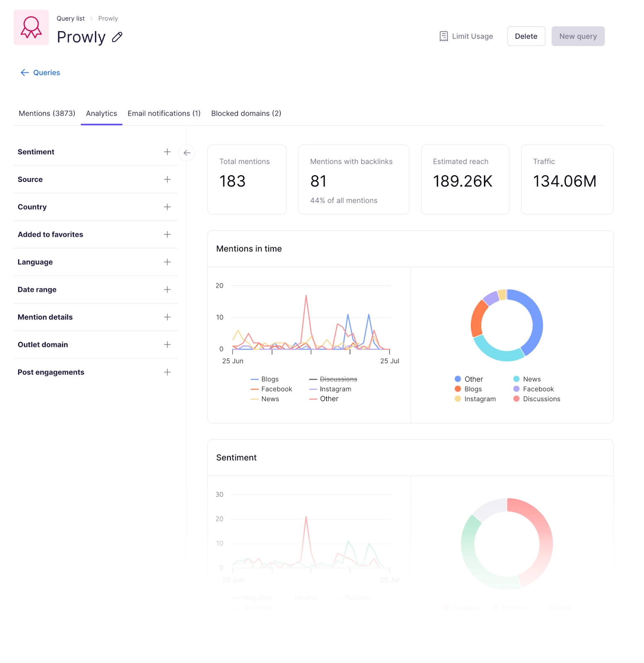
Task: Click plus icon for Added to favorites
Action: (x=167, y=235)
